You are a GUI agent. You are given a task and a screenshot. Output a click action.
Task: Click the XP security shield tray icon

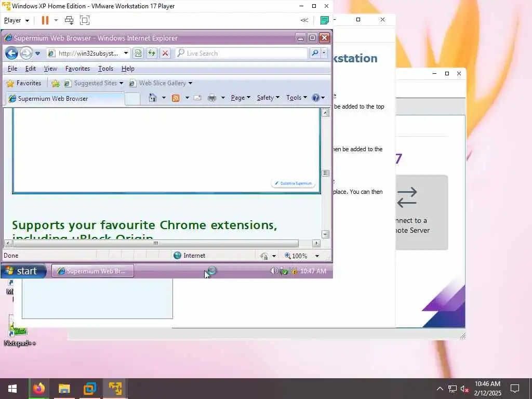284,271
